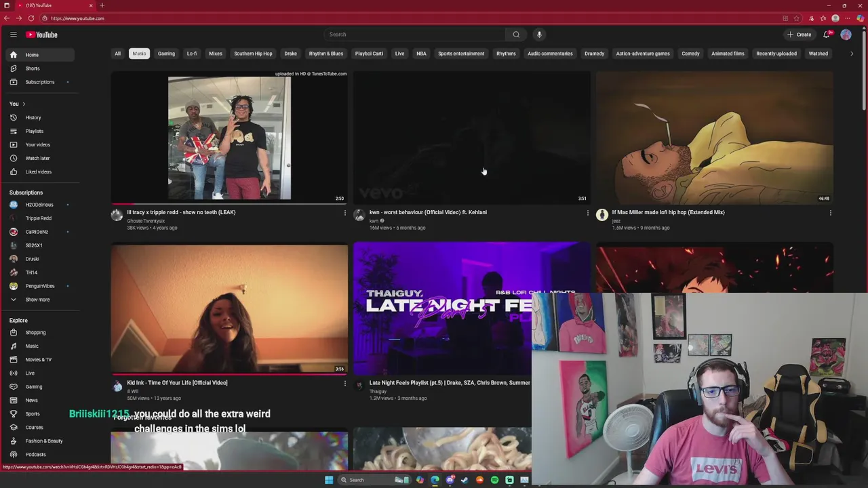Open PenguinVibes channel subscription
The width and height of the screenshot is (868, 488).
click(x=39, y=286)
